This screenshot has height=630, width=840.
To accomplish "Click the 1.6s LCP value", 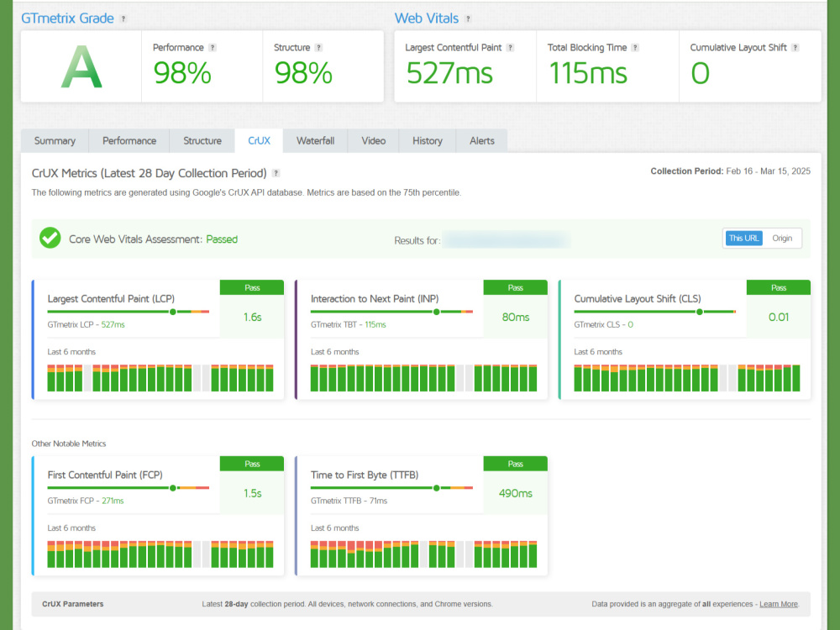I will pyautogui.click(x=252, y=318).
